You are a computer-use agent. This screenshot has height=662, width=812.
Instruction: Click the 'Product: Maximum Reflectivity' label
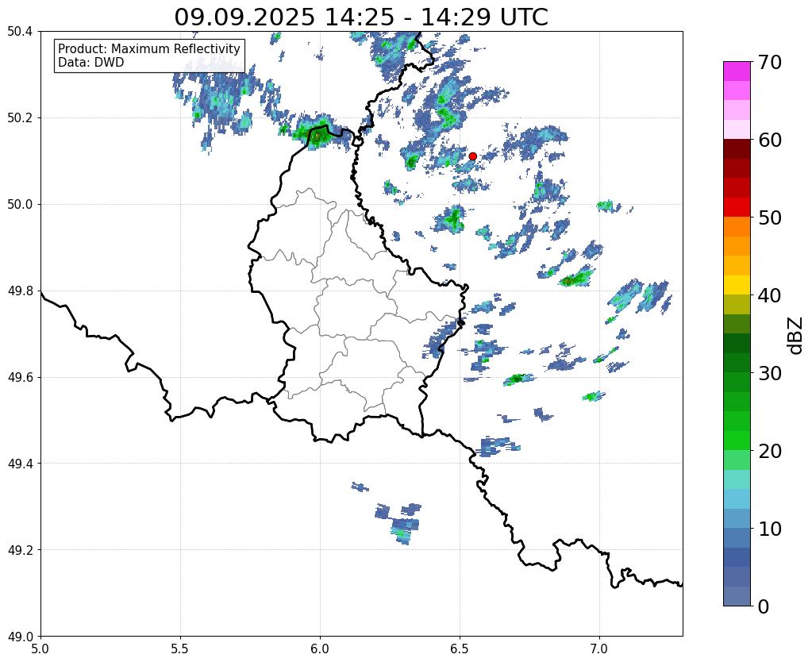click(x=149, y=48)
